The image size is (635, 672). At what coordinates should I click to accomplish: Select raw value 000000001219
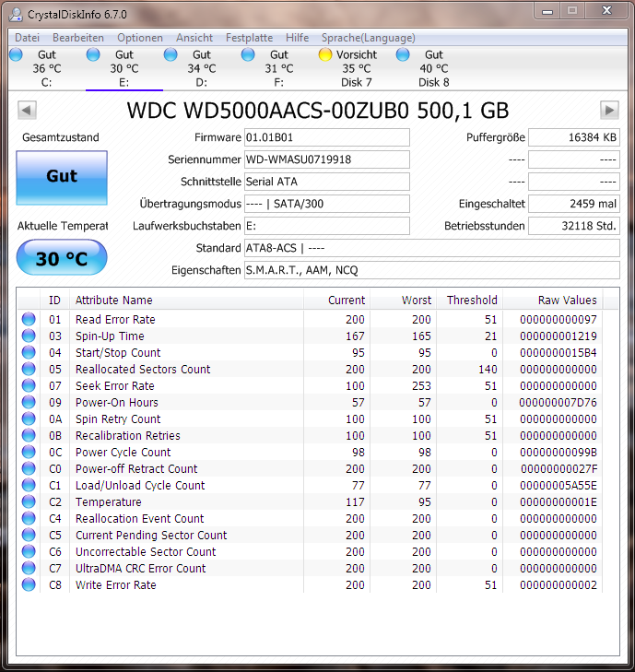point(559,336)
